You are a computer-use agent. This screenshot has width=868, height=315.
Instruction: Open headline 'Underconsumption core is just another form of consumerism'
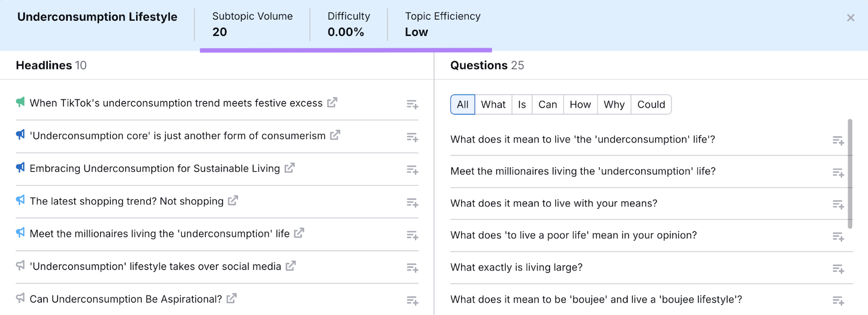click(x=178, y=136)
